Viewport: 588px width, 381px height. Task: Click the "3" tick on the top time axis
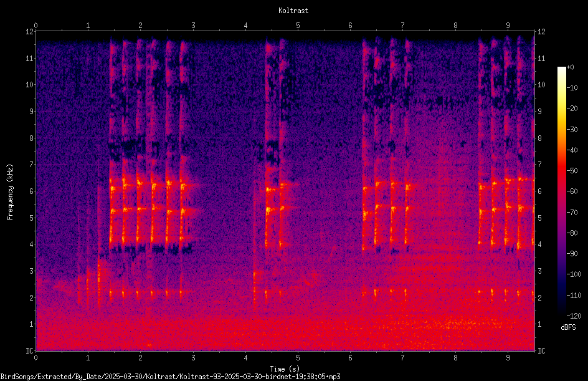click(193, 26)
